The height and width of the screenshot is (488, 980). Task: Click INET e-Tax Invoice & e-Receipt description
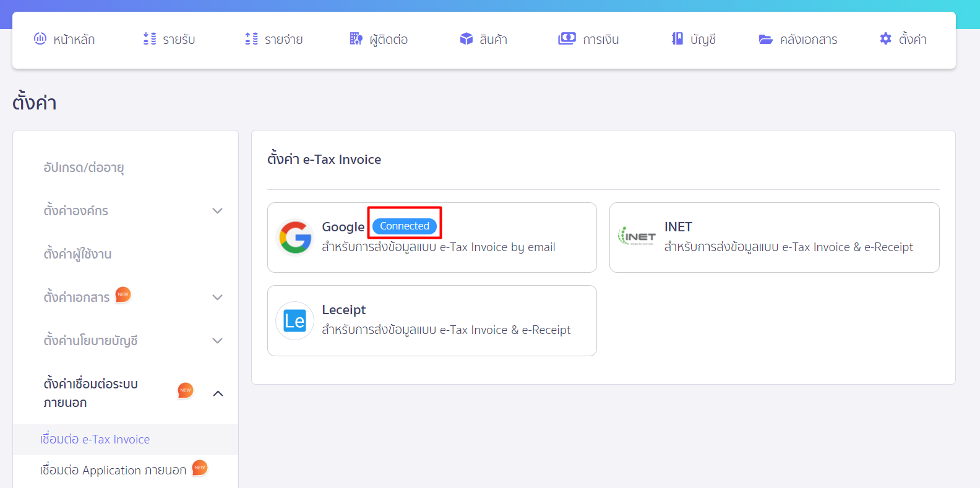tap(789, 247)
